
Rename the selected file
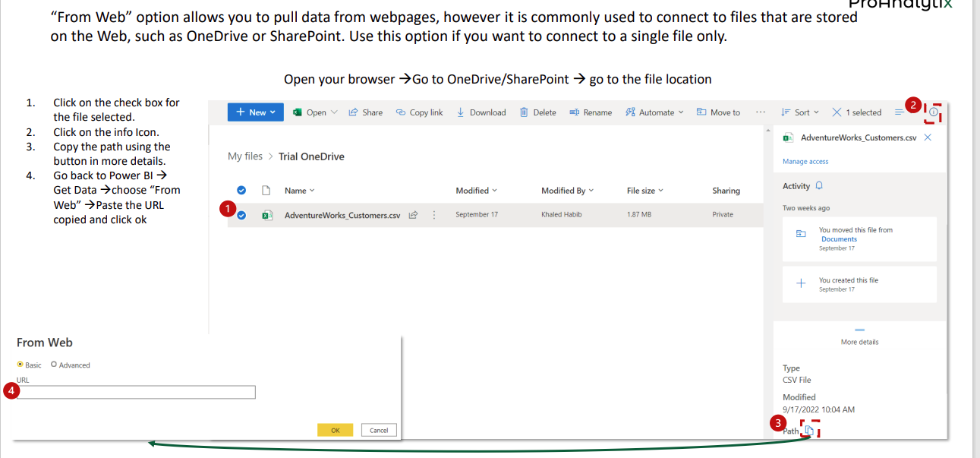click(x=591, y=112)
